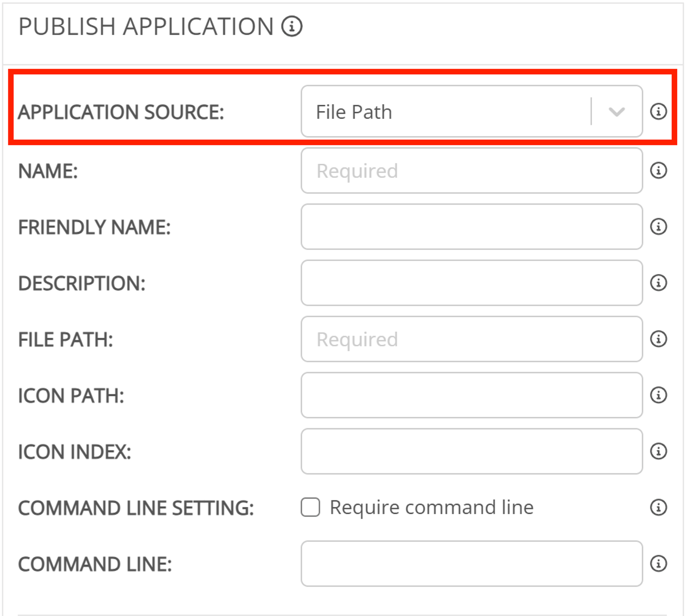This screenshot has height=616, width=686.
Task: Enable the Require command line checkbox
Action: 310,507
